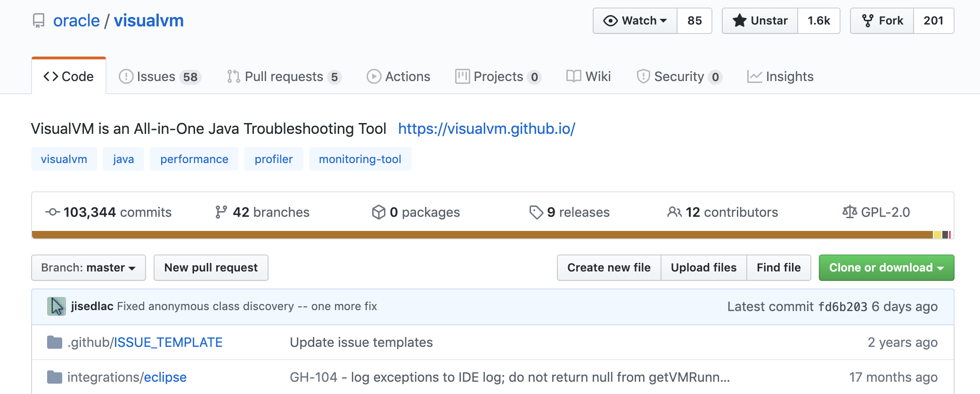Switch to the Security tab
This screenshot has height=394, width=980.
coord(679,76)
